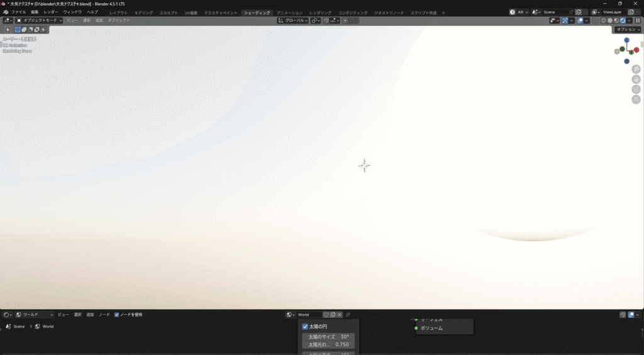The image size is (644, 355).
Task: Select rendered viewport shading
Action: (x=623, y=21)
